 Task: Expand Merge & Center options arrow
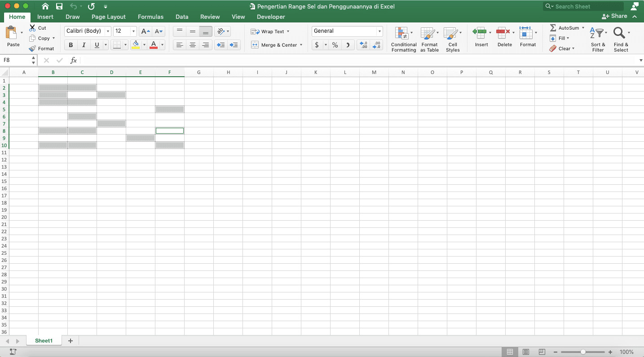tap(301, 45)
